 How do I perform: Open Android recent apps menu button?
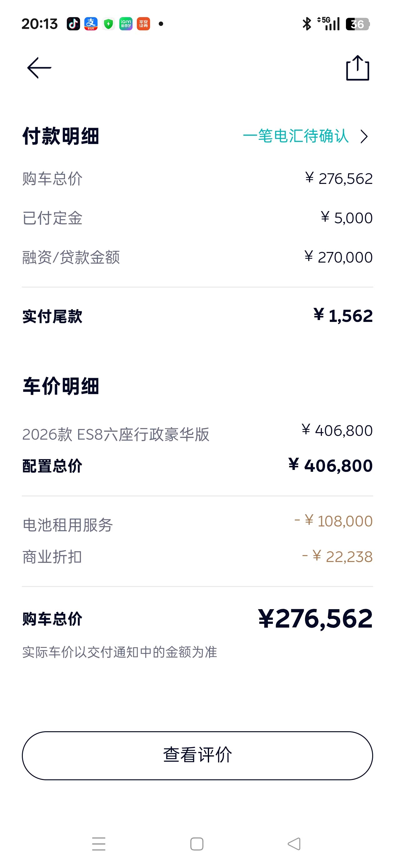pyautogui.click(x=99, y=844)
